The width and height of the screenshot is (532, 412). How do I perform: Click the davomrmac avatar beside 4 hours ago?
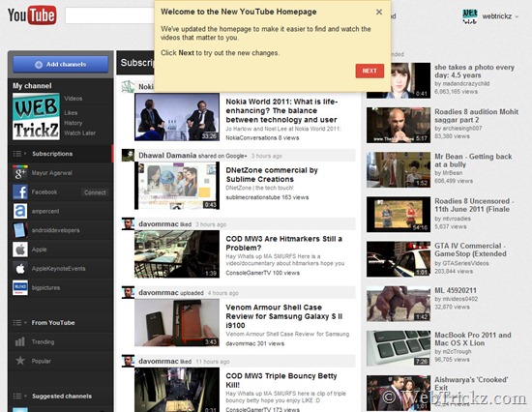click(128, 292)
